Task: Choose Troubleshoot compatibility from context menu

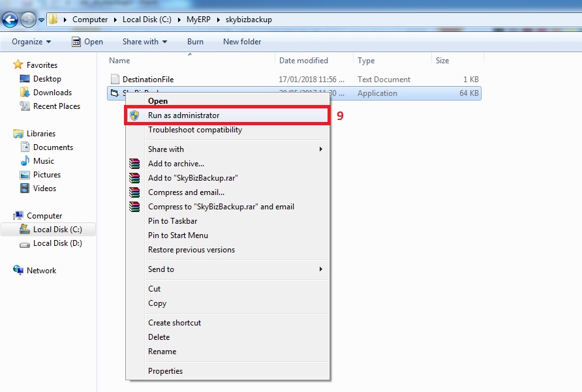Action: (194, 130)
